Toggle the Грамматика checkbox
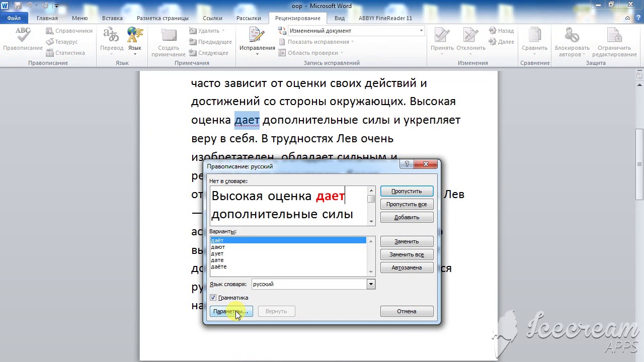Image resolution: width=644 pixels, height=362 pixels. click(213, 298)
